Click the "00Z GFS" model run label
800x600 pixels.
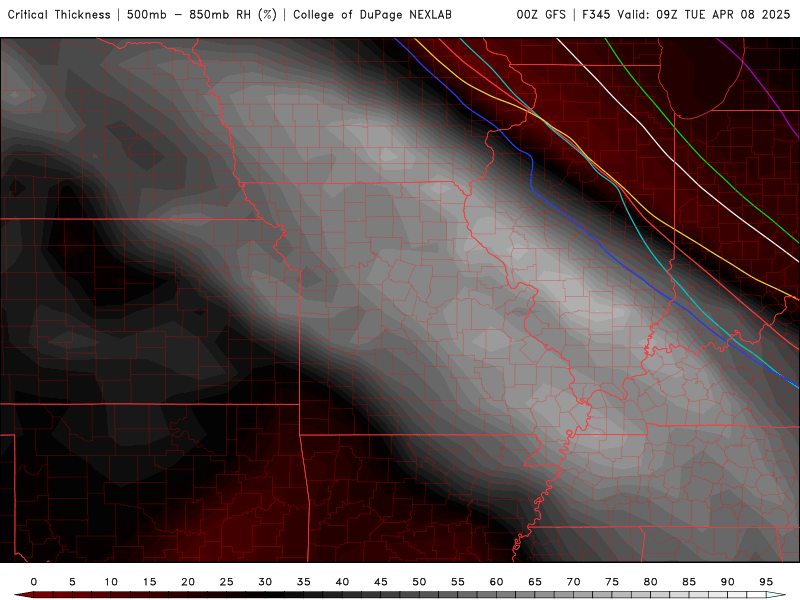tap(541, 15)
